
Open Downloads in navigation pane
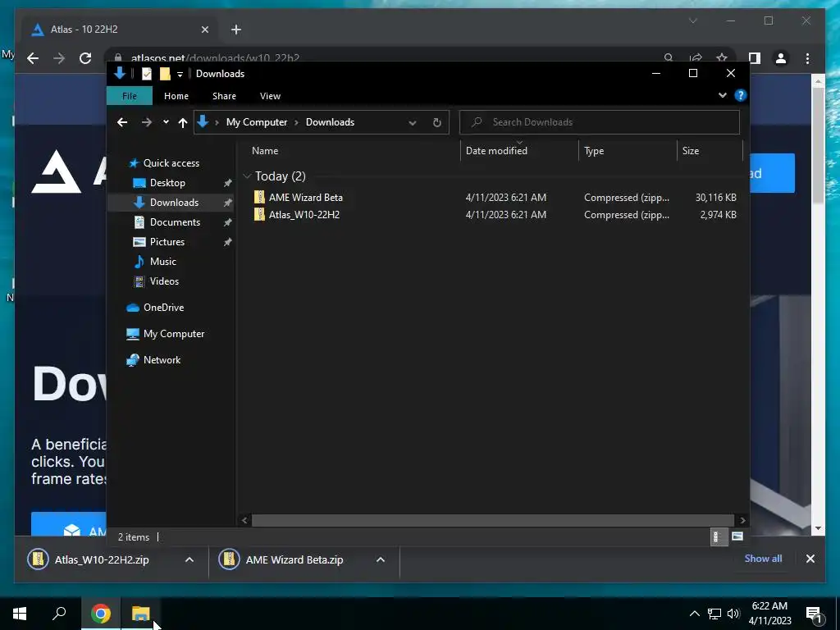174,203
